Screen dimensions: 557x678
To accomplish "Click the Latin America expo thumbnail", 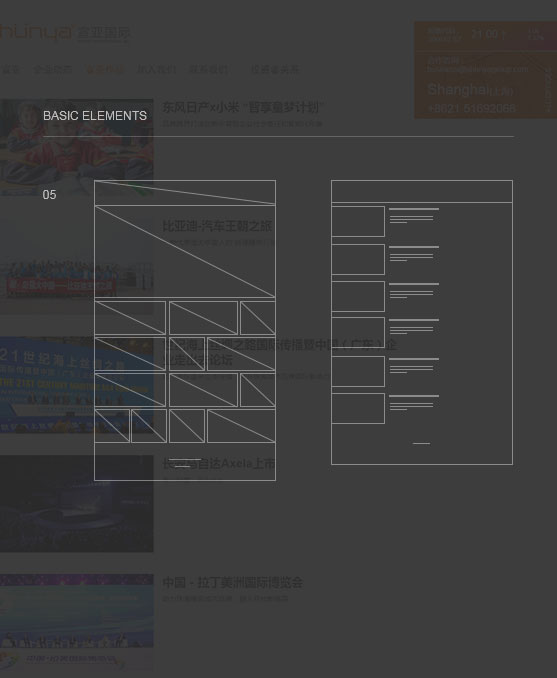I will pos(77,623).
